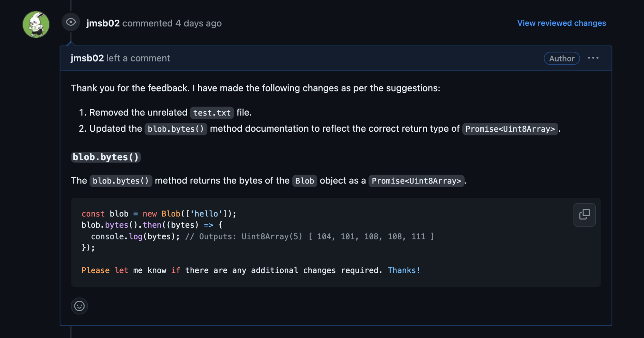The height and width of the screenshot is (338, 644).
Task: Click jmsb02 name in comment box header
Action: coord(87,58)
